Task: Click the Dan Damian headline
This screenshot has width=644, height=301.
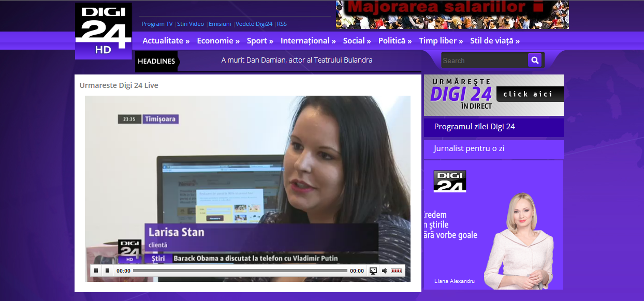Action: point(296,59)
